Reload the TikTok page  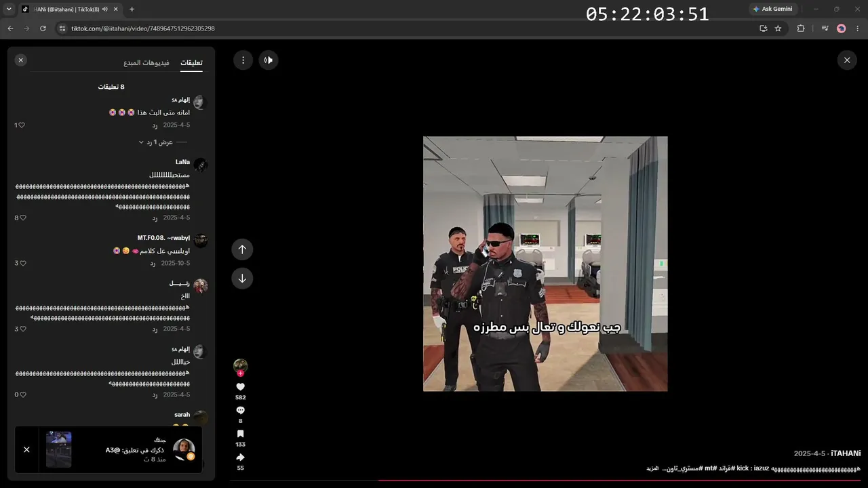coord(43,28)
